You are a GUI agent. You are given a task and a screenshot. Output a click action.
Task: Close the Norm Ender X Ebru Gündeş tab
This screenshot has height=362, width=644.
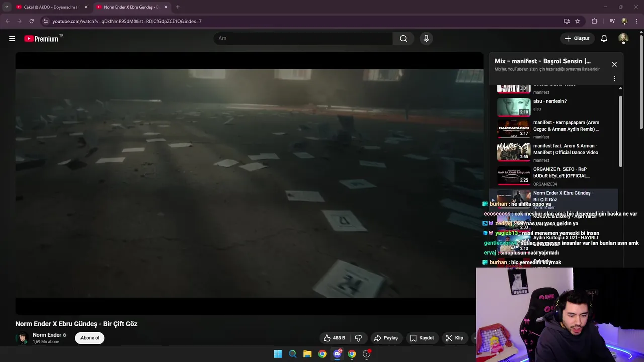[x=166, y=7]
